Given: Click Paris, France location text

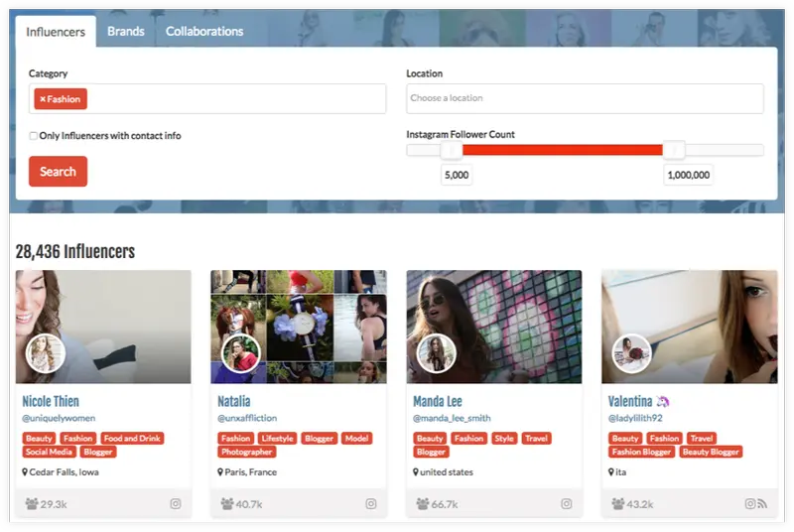Looking at the screenshot, I should click(x=251, y=471).
